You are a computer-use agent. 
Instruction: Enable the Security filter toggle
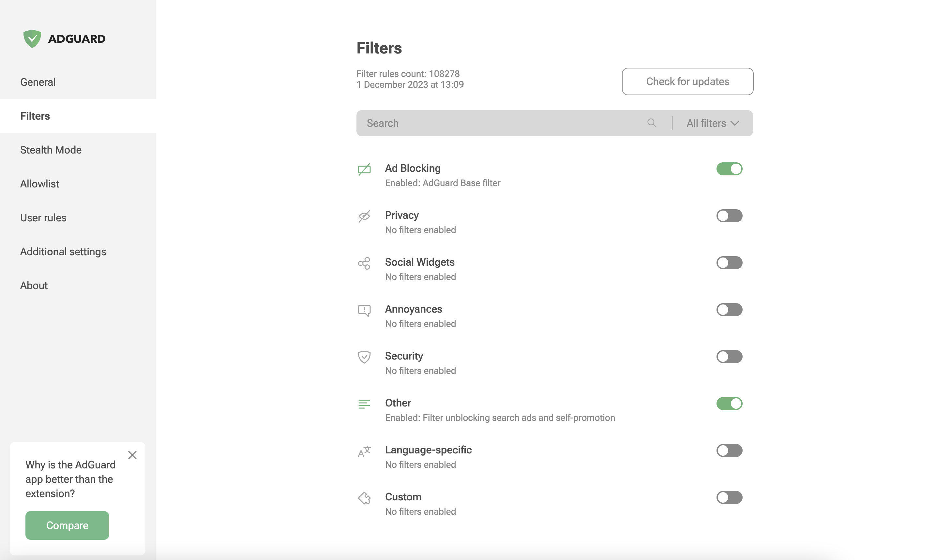[730, 356]
